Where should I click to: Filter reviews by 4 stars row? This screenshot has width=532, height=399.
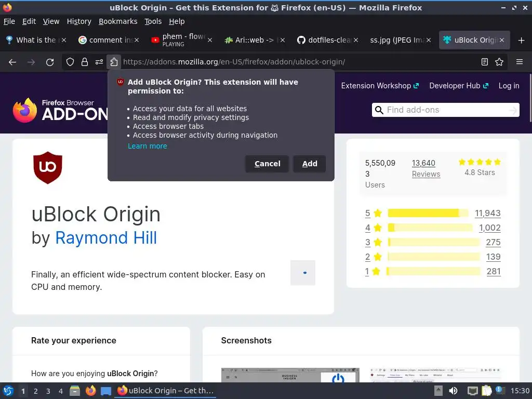433,228
